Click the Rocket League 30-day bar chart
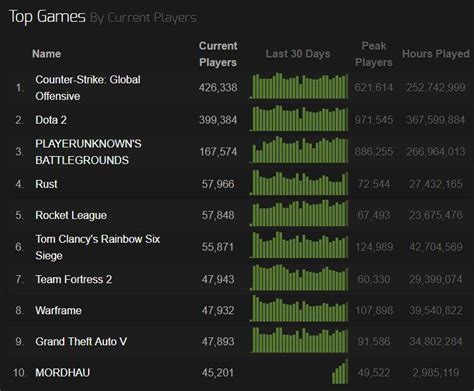The width and height of the screenshot is (474, 391). 299,213
